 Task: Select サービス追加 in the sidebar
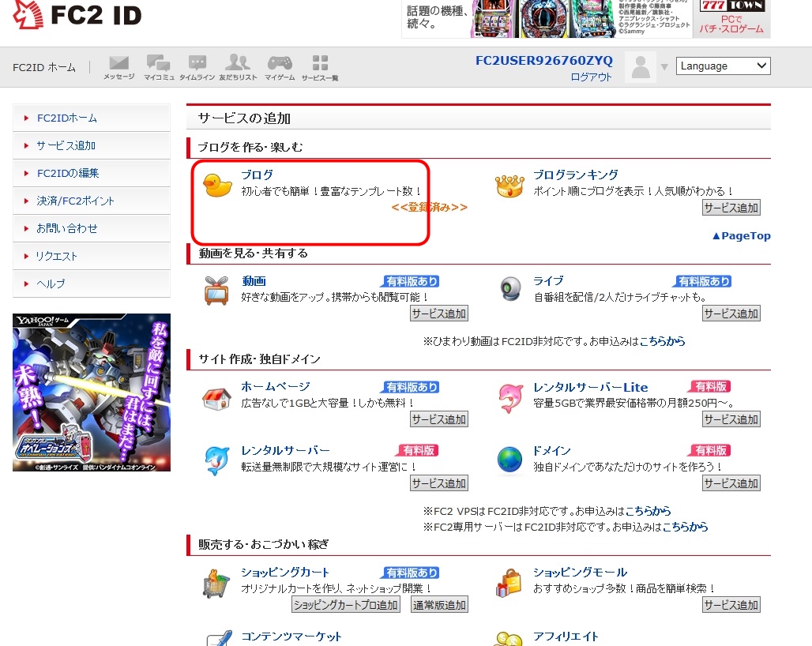(91, 145)
